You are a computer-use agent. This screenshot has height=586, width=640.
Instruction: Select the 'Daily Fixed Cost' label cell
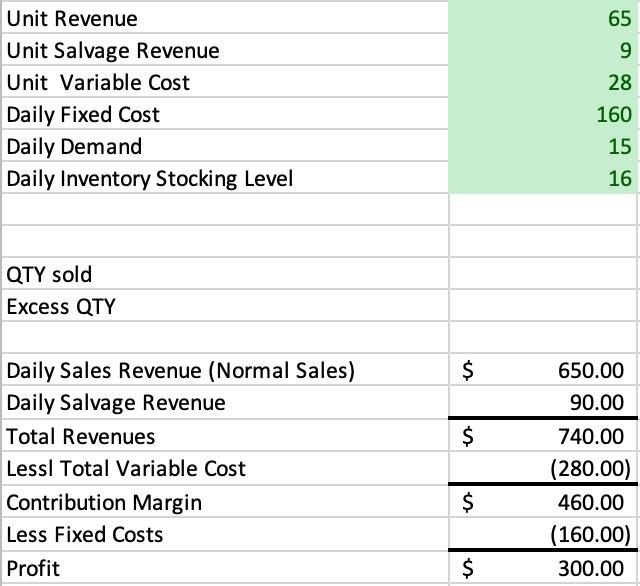tap(225, 114)
